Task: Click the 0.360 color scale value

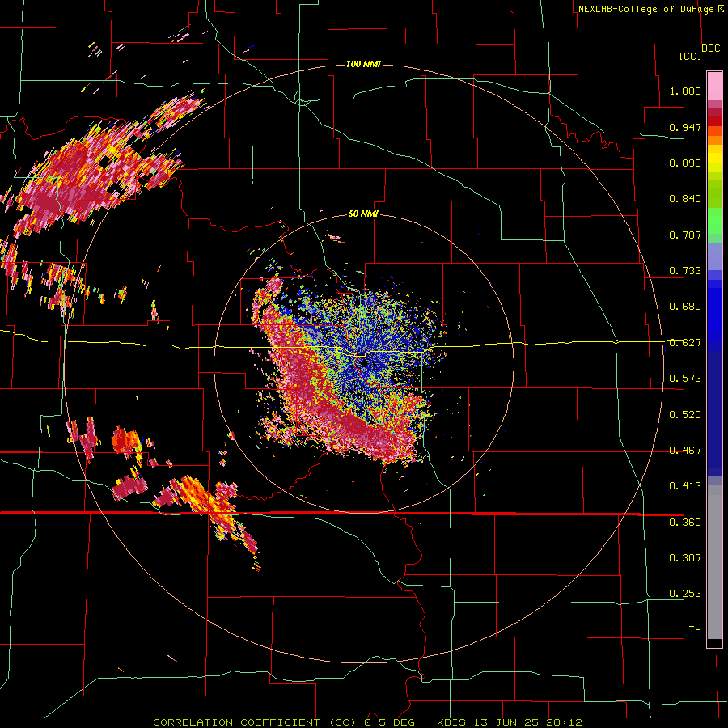Action: (x=685, y=523)
